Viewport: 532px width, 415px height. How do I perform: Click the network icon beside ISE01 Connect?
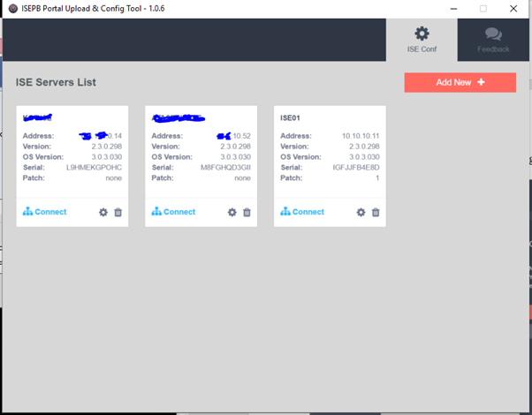click(x=285, y=212)
